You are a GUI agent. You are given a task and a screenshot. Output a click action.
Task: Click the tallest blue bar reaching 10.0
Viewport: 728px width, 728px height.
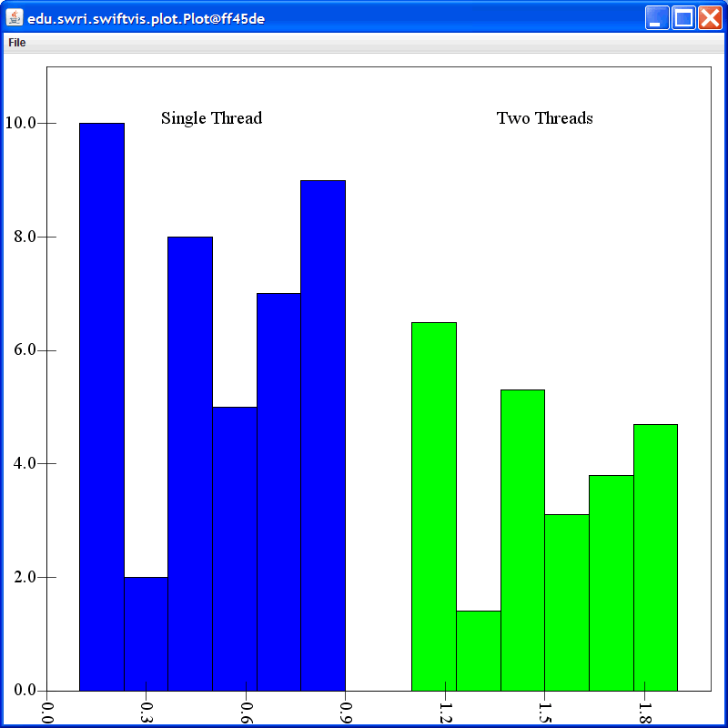[102, 407]
